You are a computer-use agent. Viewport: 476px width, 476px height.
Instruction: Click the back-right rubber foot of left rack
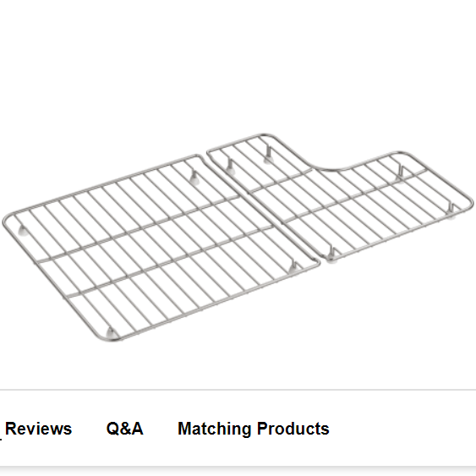pyautogui.click(x=194, y=178)
